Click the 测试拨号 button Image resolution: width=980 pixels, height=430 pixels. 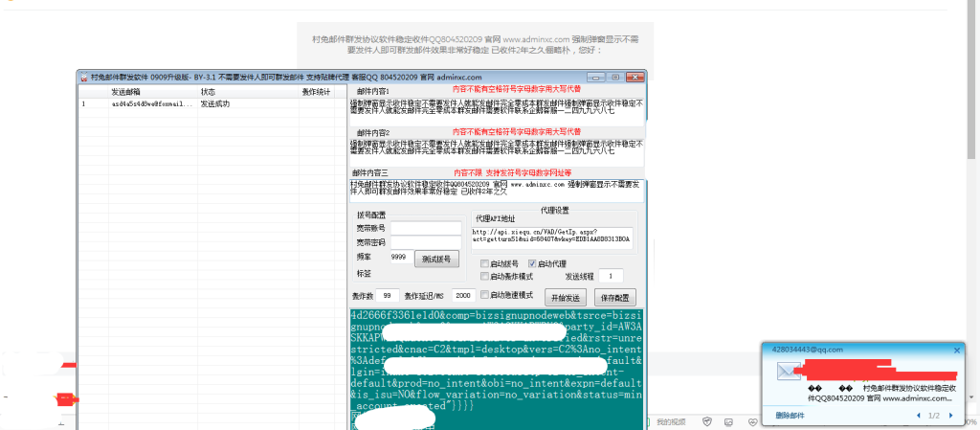tap(439, 259)
